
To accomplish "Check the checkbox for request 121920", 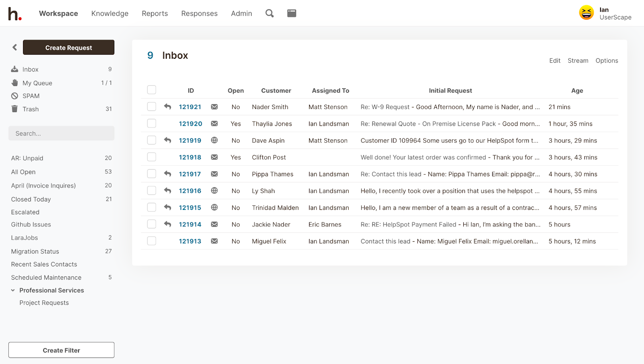I will click(151, 123).
